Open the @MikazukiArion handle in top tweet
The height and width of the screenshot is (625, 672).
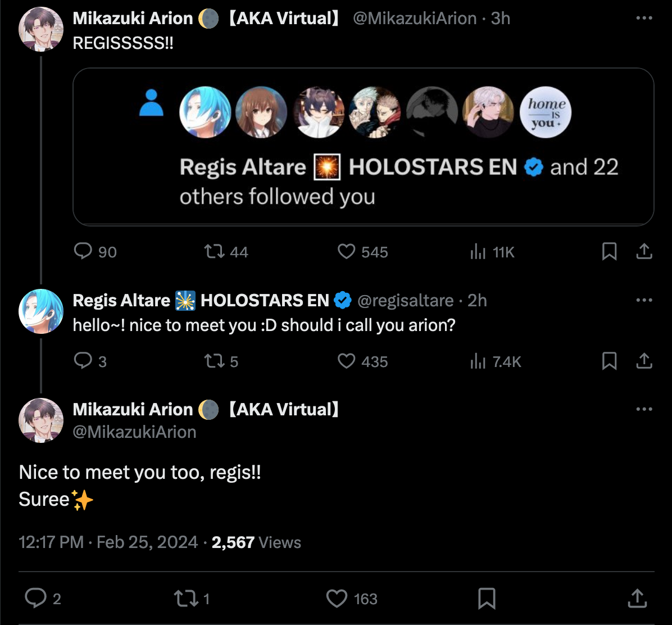click(x=414, y=19)
